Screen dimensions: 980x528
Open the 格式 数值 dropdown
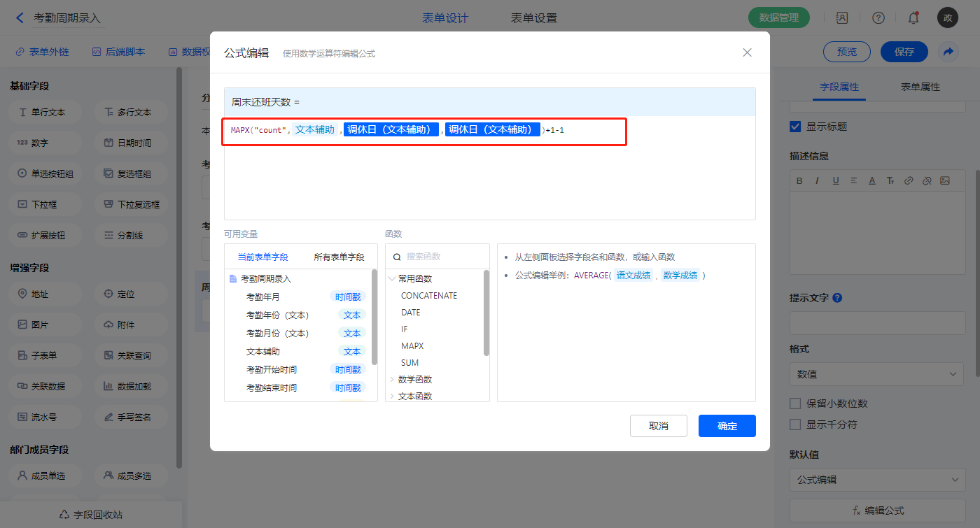876,374
